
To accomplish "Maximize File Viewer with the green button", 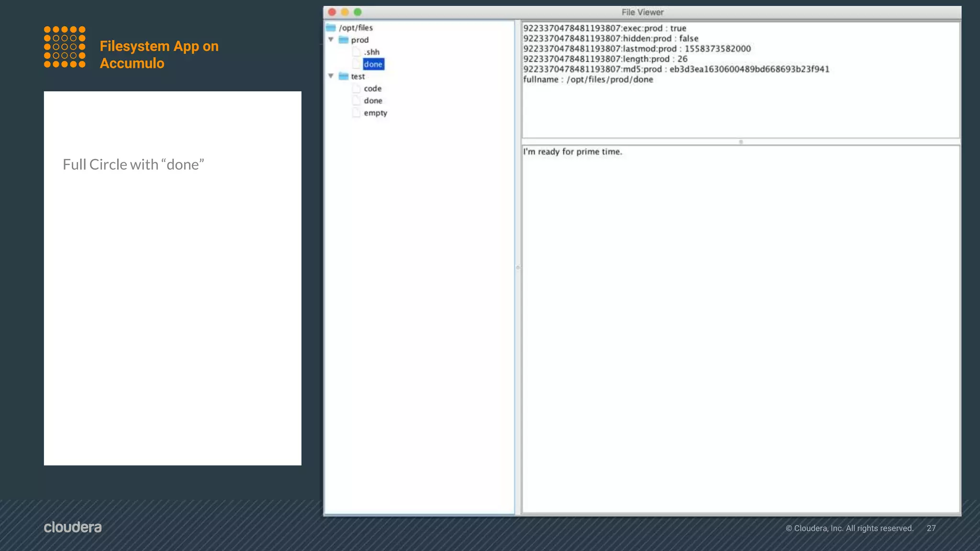I will tap(357, 12).
